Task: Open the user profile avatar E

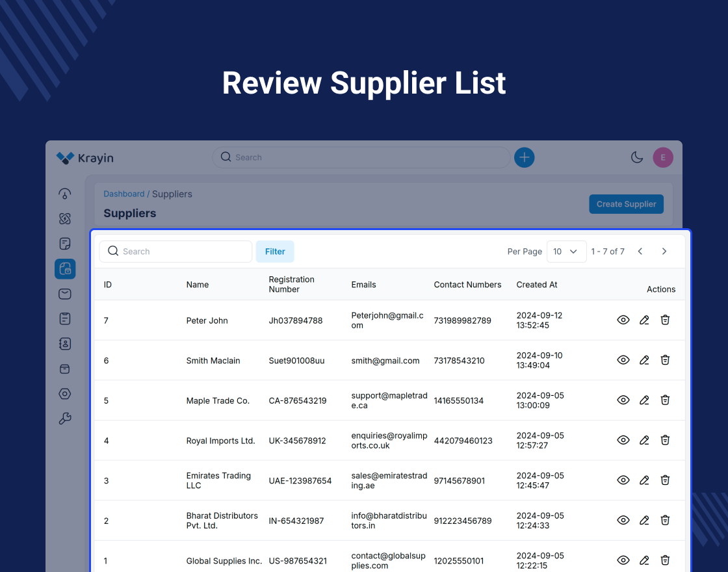Action: tap(663, 157)
